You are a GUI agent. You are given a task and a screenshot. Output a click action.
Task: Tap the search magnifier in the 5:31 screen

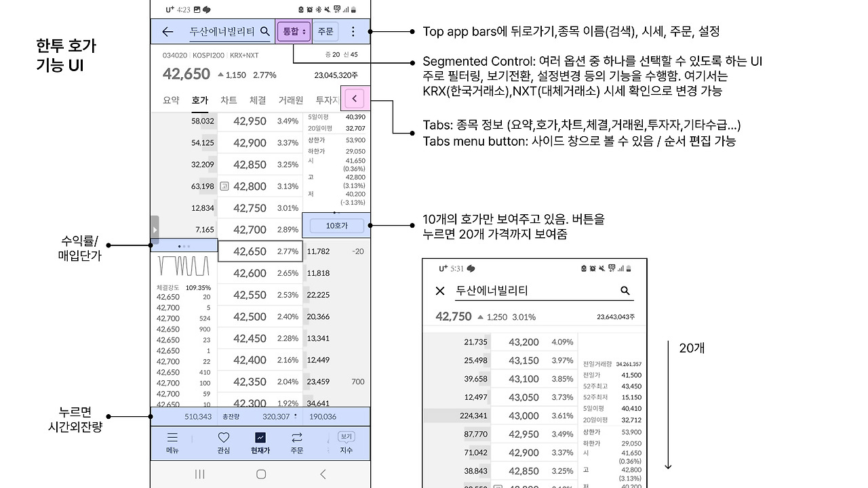[x=625, y=291]
